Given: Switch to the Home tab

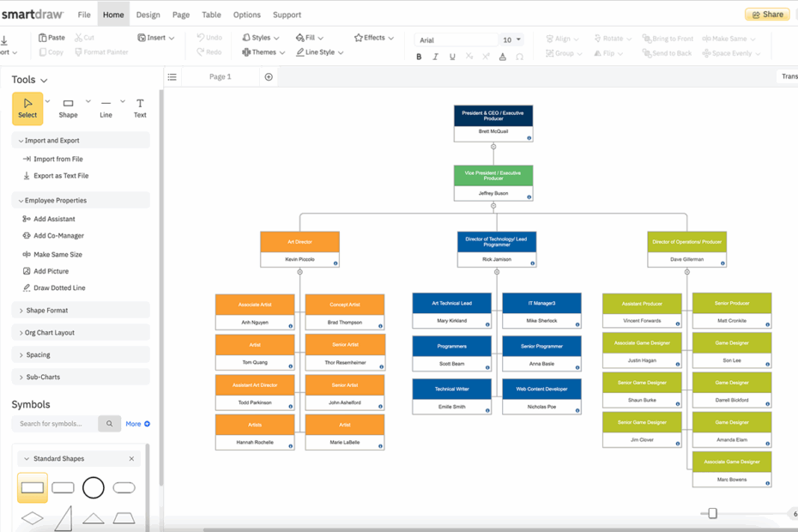Looking at the screenshot, I should pyautogui.click(x=113, y=15).
